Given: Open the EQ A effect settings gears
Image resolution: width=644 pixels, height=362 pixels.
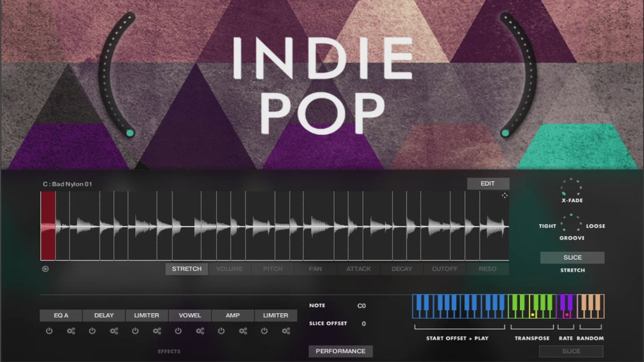Looking at the screenshot, I should pyautogui.click(x=71, y=331).
